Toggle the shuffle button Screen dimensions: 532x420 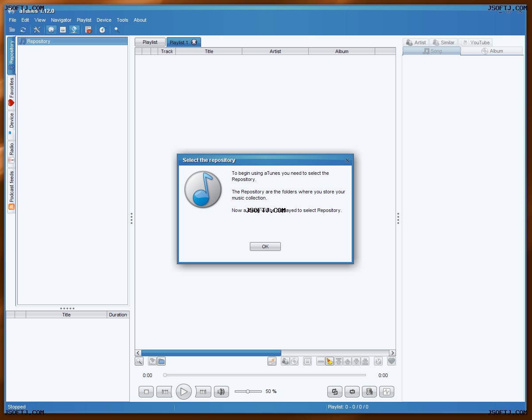pos(335,392)
